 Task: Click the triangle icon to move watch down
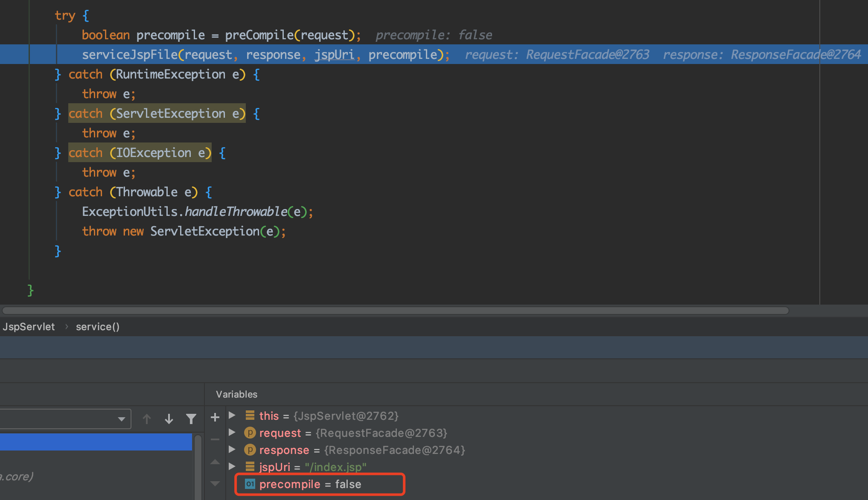[x=215, y=483]
